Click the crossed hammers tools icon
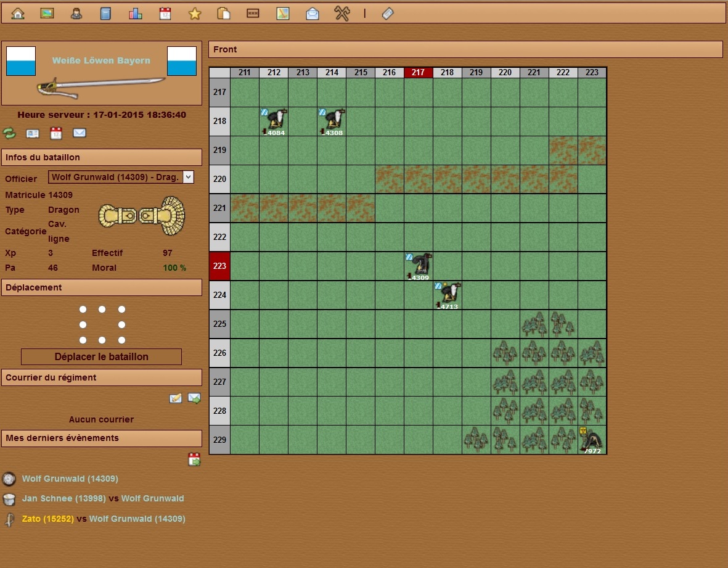This screenshot has height=568, width=728. point(342,14)
